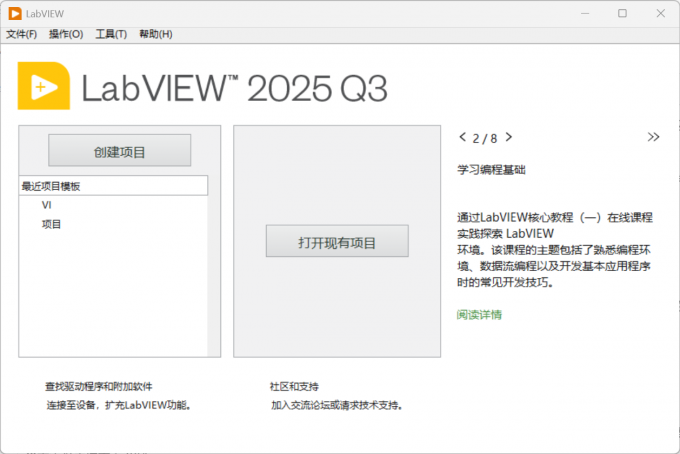Click the 连接至设备，扩充LabVIEW功能 text
This screenshot has height=454, width=680.
(119, 405)
